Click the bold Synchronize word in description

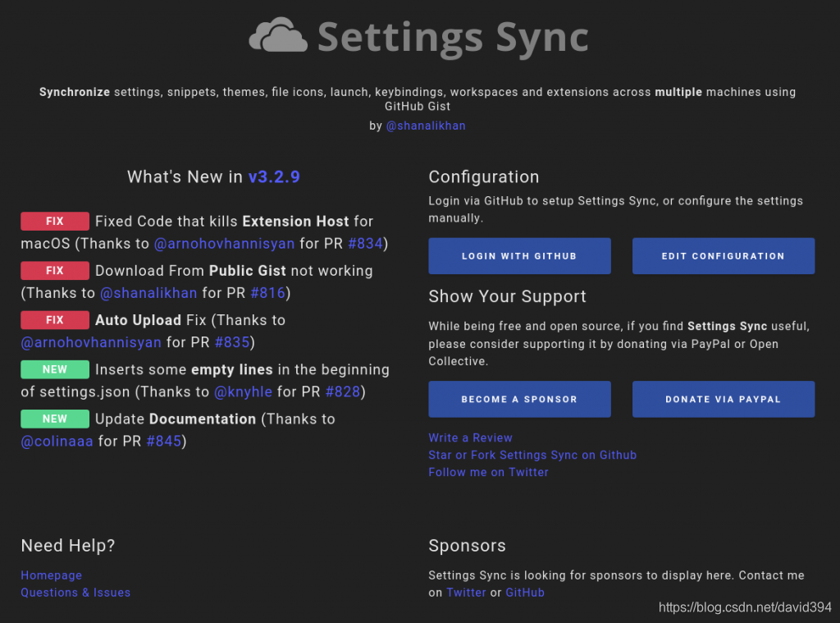point(75,92)
